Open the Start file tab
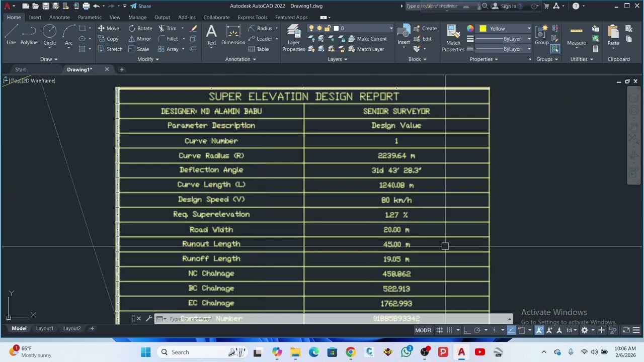The width and height of the screenshot is (644, 362). [20, 69]
